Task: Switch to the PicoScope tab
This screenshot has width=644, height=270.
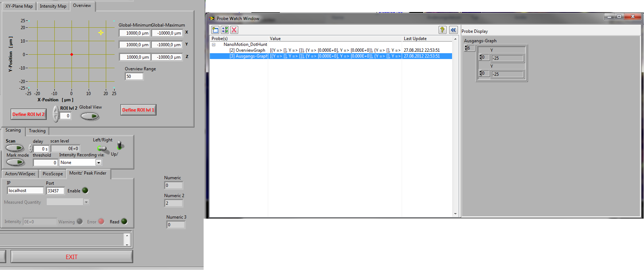Action: tap(53, 174)
